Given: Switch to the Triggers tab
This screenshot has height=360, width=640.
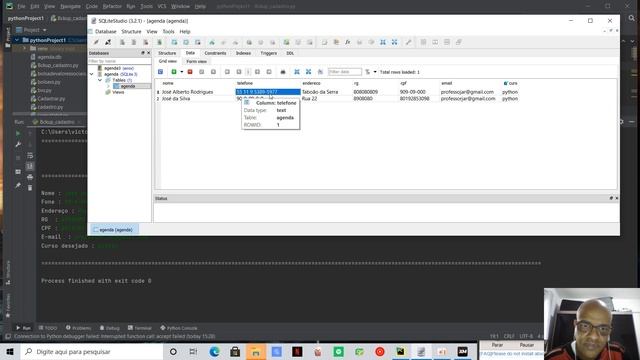Looking at the screenshot, I should (x=269, y=53).
